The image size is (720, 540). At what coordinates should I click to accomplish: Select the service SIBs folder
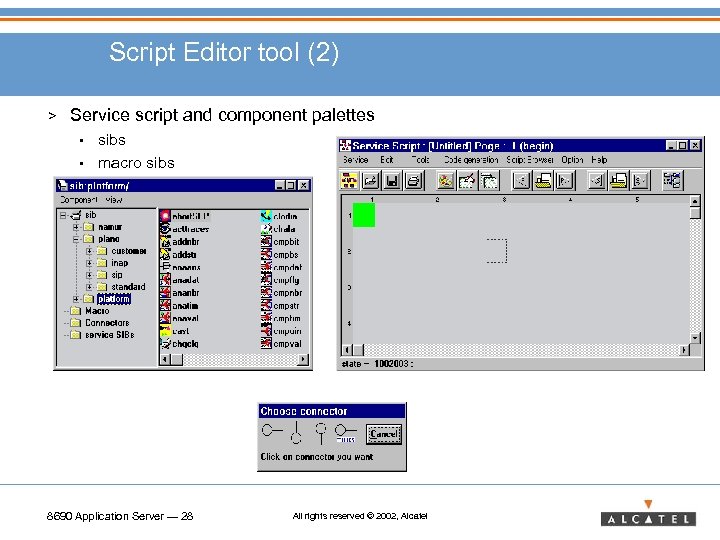pyautogui.click(x=110, y=335)
